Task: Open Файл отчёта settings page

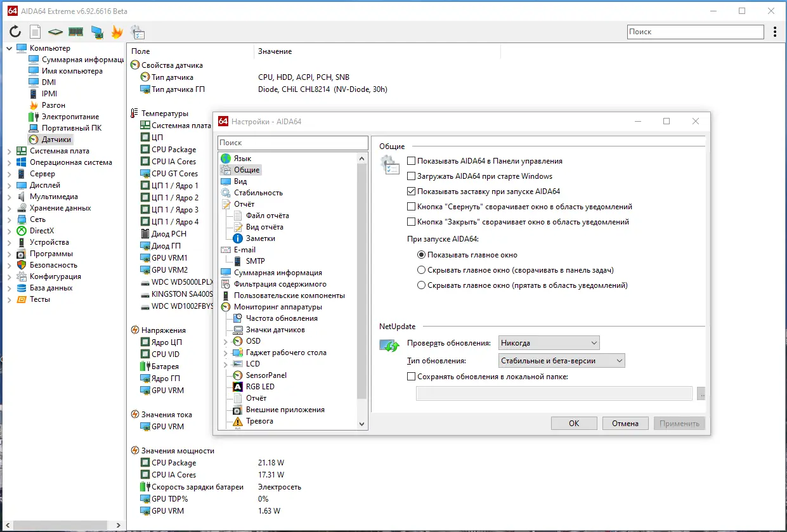Action: click(268, 216)
